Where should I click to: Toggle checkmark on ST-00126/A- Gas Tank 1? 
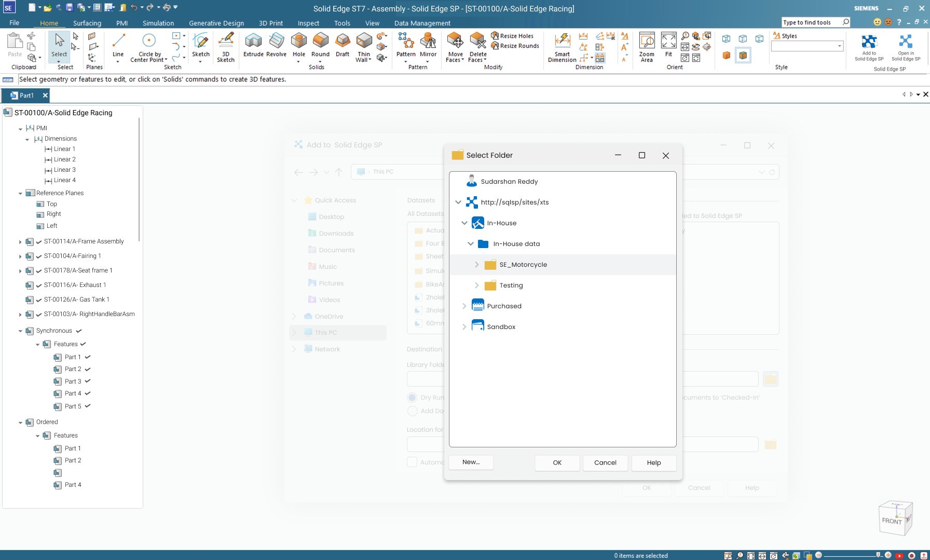pos(39,300)
